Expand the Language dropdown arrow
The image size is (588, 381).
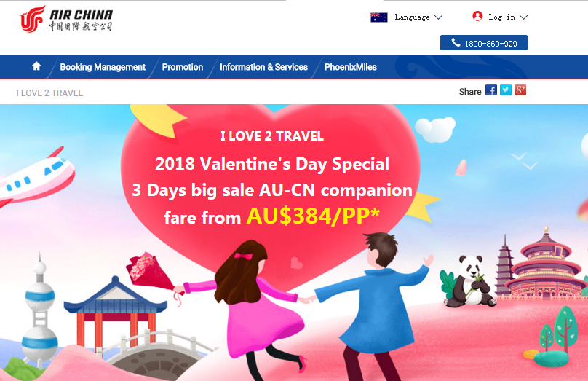(x=438, y=17)
